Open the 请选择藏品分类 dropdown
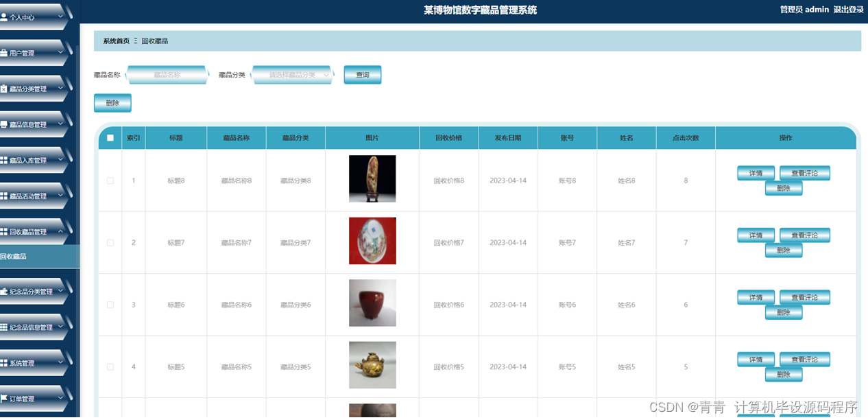Image resolution: width=868 pixels, height=420 pixels. click(293, 74)
